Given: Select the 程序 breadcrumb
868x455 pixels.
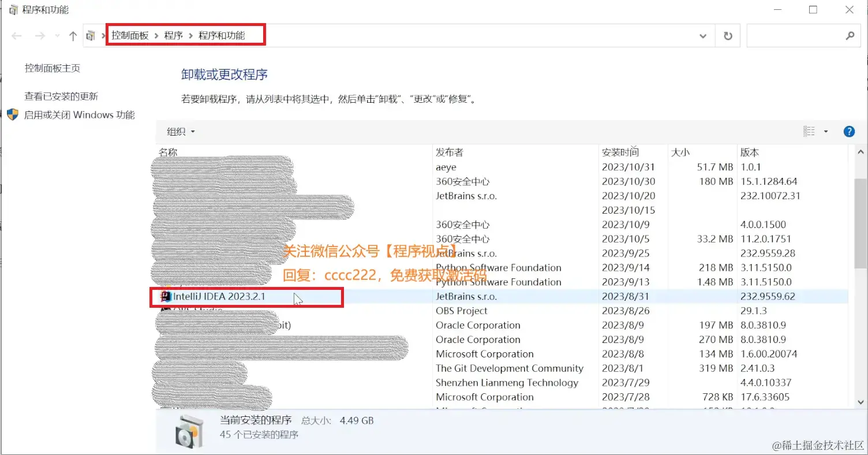Looking at the screenshot, I should tap(173, 35).
